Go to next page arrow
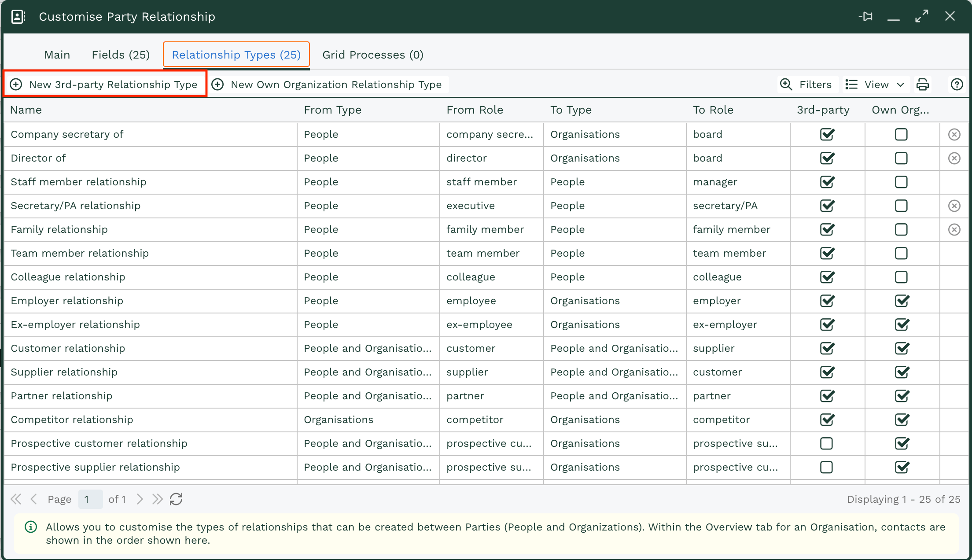Screen dimensions: 972x560 pyautogui.click(x=140, y=499)
